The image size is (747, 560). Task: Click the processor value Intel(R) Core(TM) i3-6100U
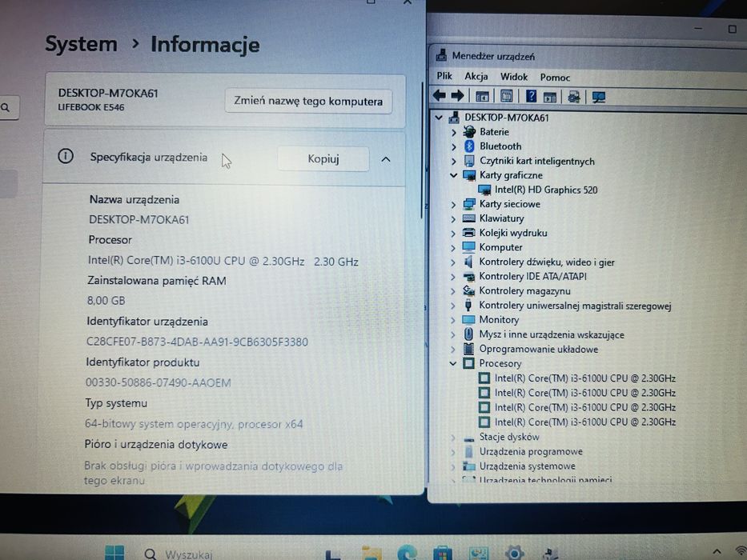tap(223, 261)
